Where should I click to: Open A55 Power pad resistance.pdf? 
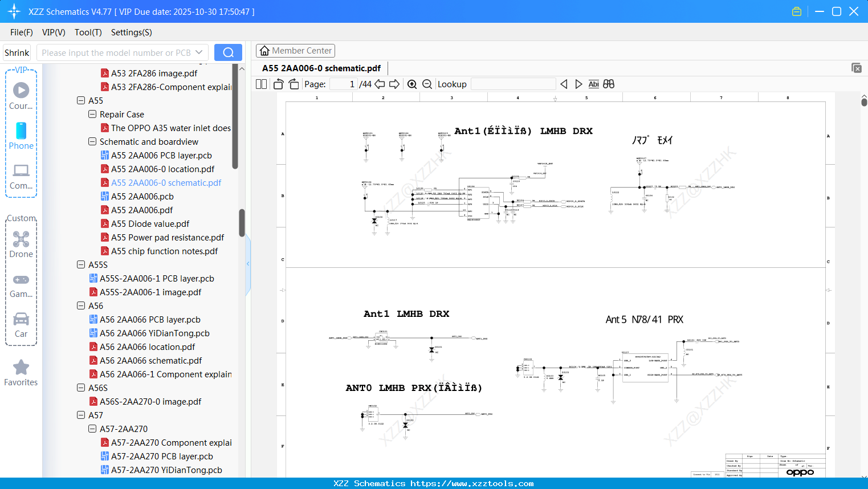coord(168,237)
